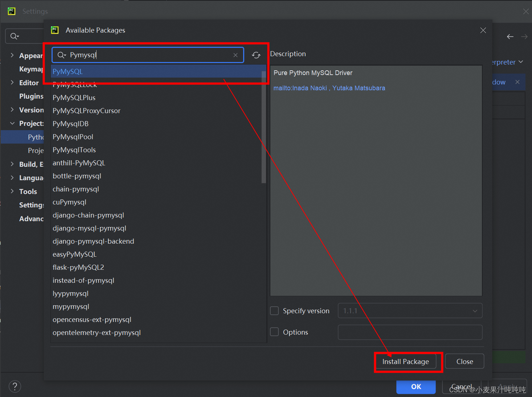Close the interpreter tab via its X icon
This screenshot has width=532, height=397.
tap(517, 82)
